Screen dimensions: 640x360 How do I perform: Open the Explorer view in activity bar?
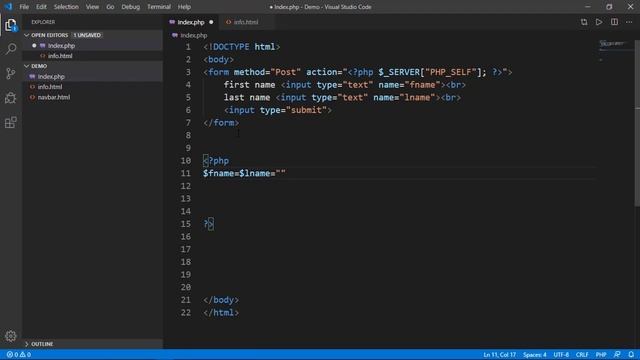point(11,25)
